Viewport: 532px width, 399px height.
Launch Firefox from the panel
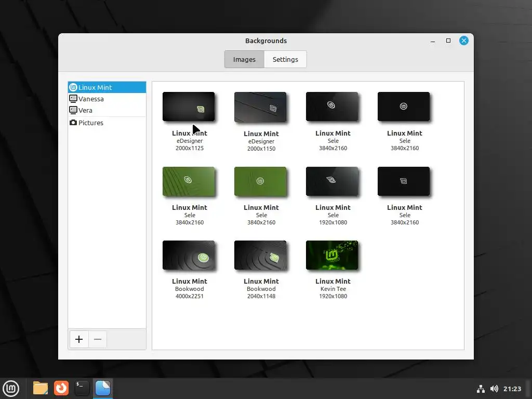[61, 388]
